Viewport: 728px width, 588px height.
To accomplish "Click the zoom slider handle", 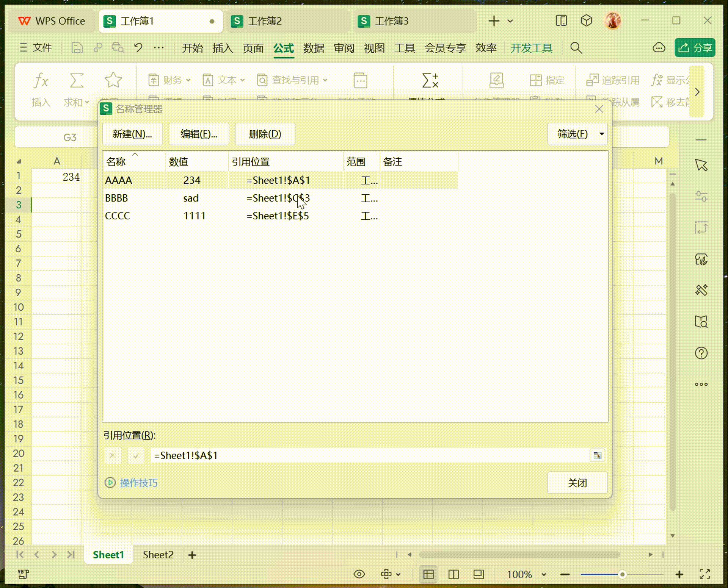I will coord(622,575).
